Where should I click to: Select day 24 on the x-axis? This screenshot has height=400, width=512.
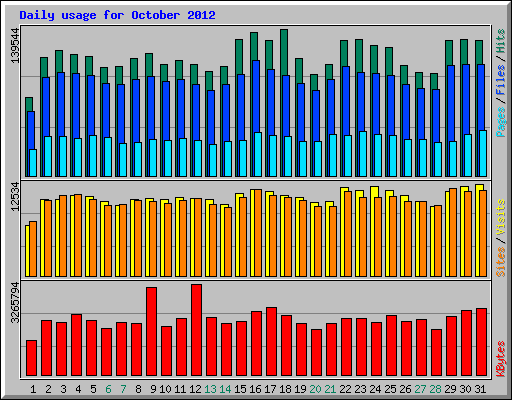tap(375, 389)
